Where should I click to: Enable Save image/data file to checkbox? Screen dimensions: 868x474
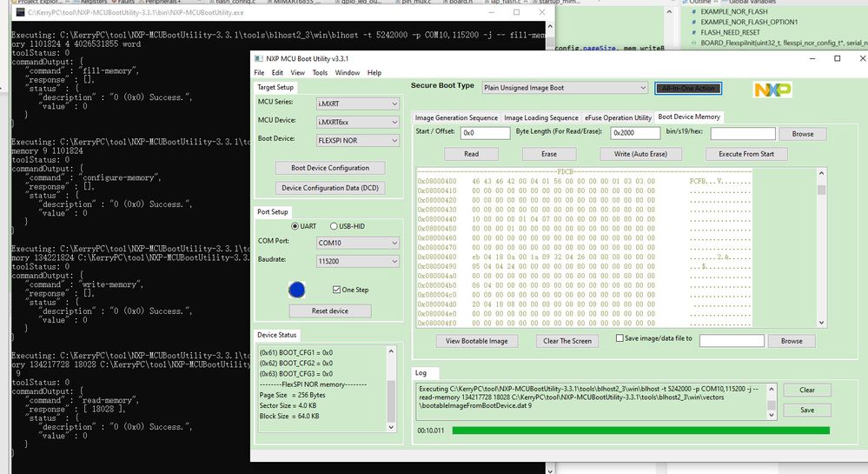(620, 337)
